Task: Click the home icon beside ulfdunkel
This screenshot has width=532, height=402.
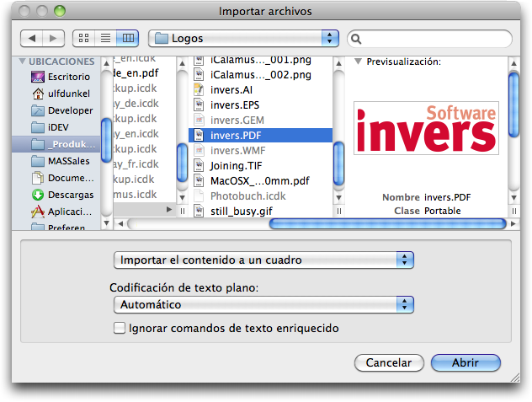Action: (38, 94)
